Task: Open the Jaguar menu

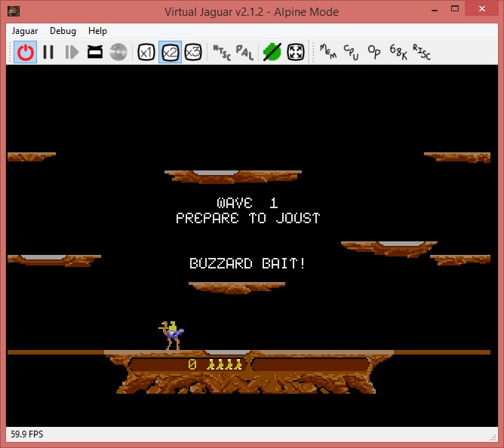Action: tap(25, 31)
